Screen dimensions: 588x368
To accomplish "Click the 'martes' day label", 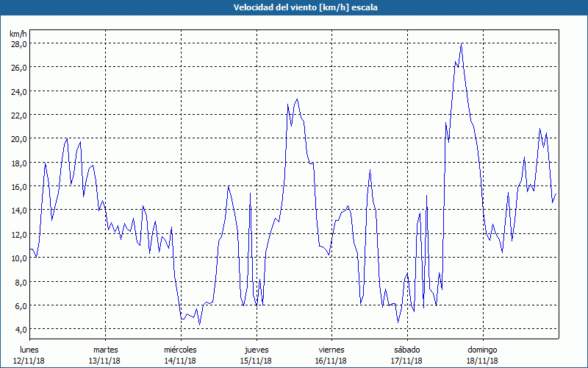I will (106, 350).
